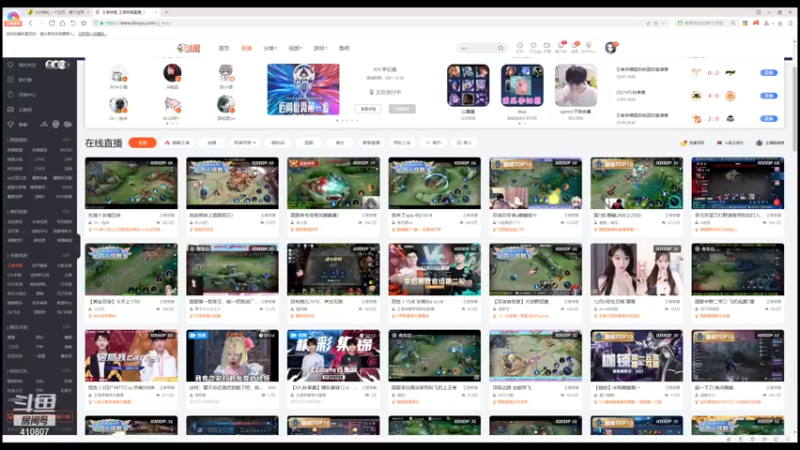Expand the 视频 dropdown in navigation
Viewport: 800px width, 450px height.
pos(295,48)
